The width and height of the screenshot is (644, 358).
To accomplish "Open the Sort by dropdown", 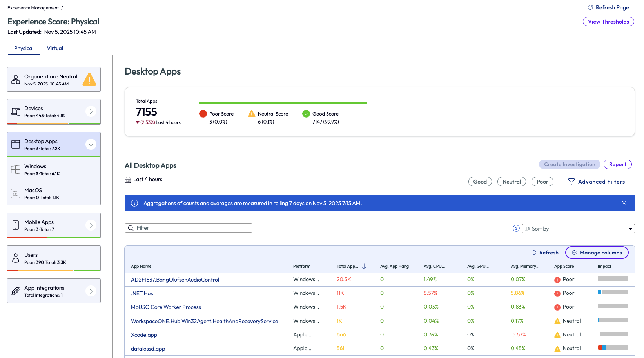I will 578,229.
